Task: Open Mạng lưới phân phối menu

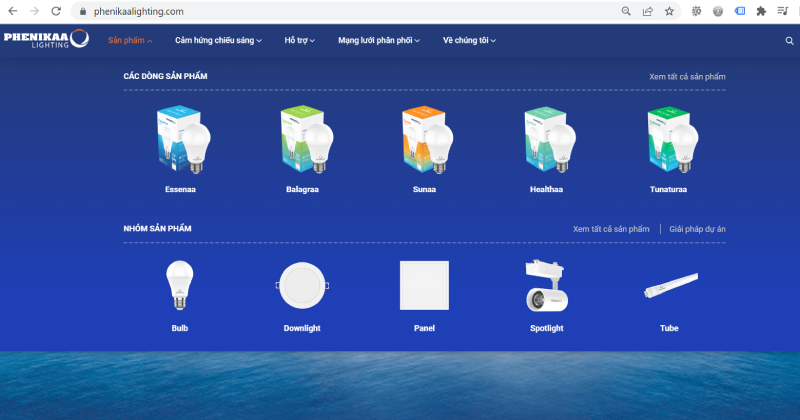Action: click(x=379, y=41)
